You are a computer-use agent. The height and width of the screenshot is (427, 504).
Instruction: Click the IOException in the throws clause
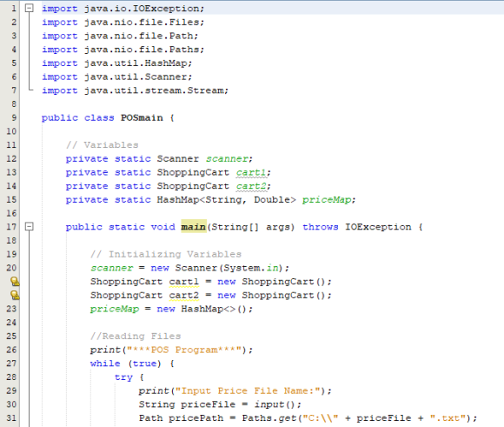click(x=378, y=227)
